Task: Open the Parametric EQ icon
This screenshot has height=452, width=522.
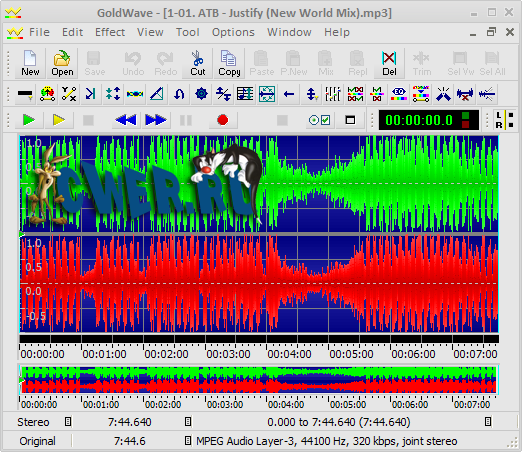Action: pos(399,94)
